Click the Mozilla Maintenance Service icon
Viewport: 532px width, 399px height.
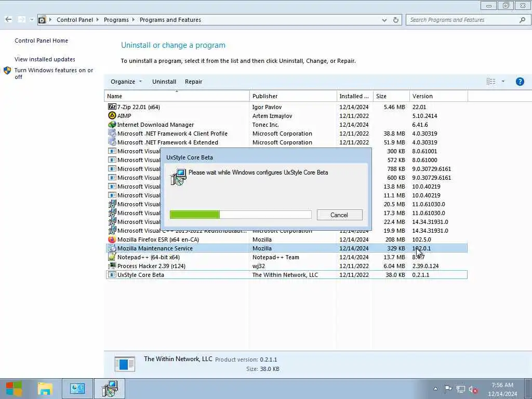click(x=112, y=248)
